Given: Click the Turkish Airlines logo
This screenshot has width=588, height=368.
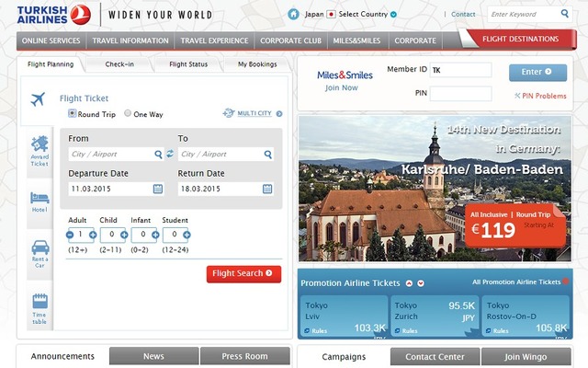Looking at the screenshot, I should (x=53, y=15).
